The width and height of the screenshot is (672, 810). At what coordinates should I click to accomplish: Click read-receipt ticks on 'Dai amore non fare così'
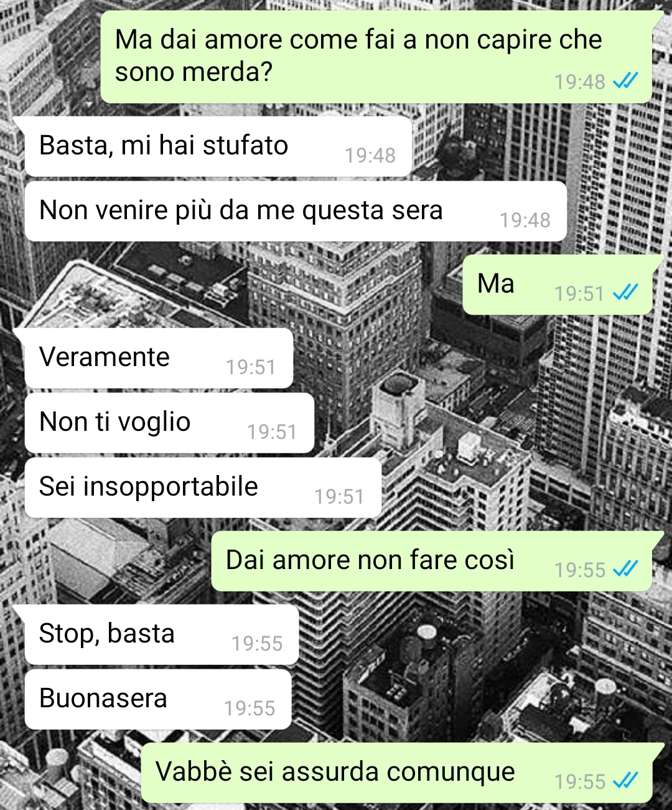[625, 569]
